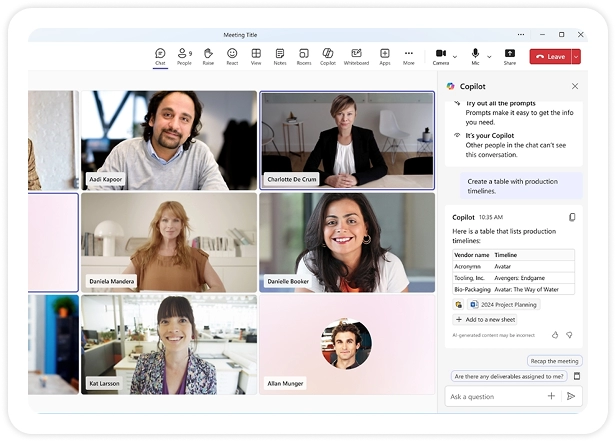Select Charlotte De Crum's video tile
Viewport: 616px width, 442px height.
[347, 140]
